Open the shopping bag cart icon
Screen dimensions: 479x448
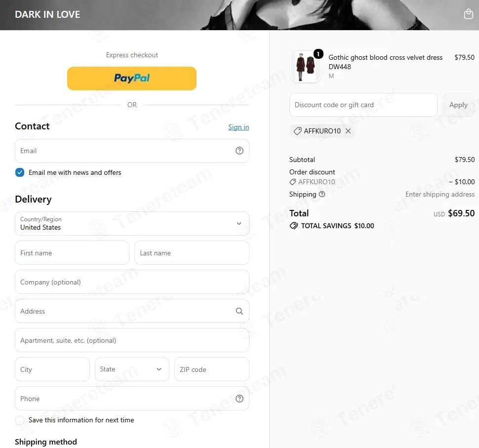tap(468, 14)
